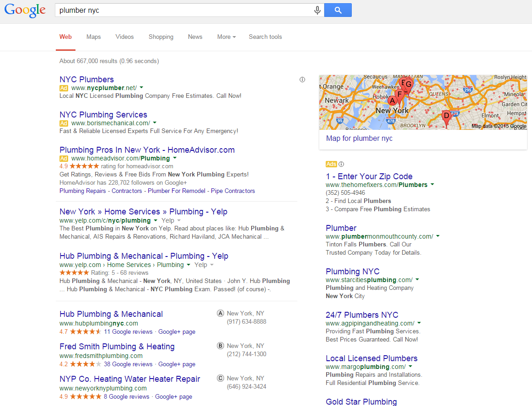Click the Map for plumber nyc link
The height and width of the screenshot is (406, 532).
(359, 139)
